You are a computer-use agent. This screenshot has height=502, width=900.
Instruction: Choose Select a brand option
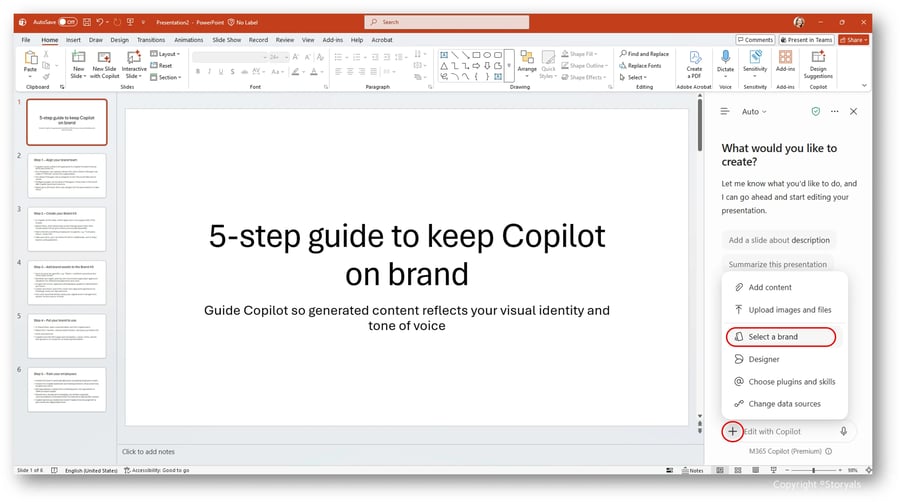click(x=781, y=337)
